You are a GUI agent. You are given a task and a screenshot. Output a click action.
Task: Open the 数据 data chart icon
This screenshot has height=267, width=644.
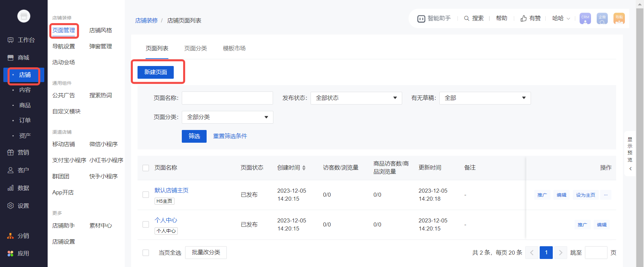click(11, 188)
